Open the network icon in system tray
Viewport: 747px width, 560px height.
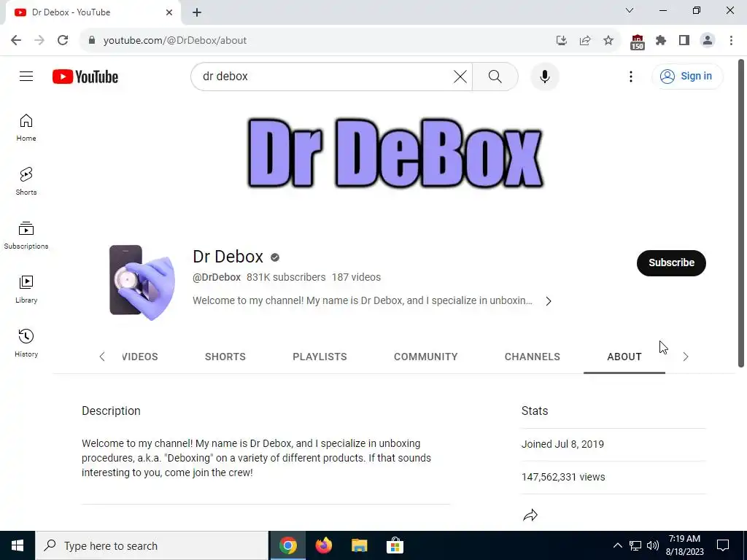click(635, 545)
